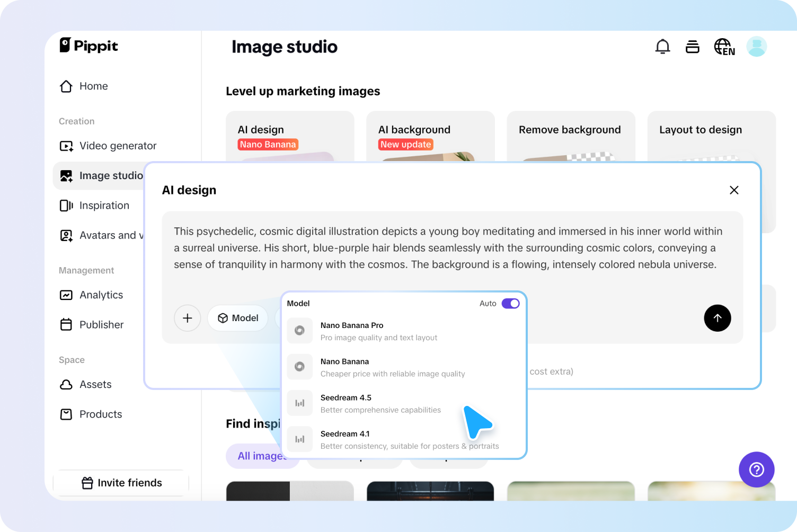Click into the AI design prompt text

[448, 248]
